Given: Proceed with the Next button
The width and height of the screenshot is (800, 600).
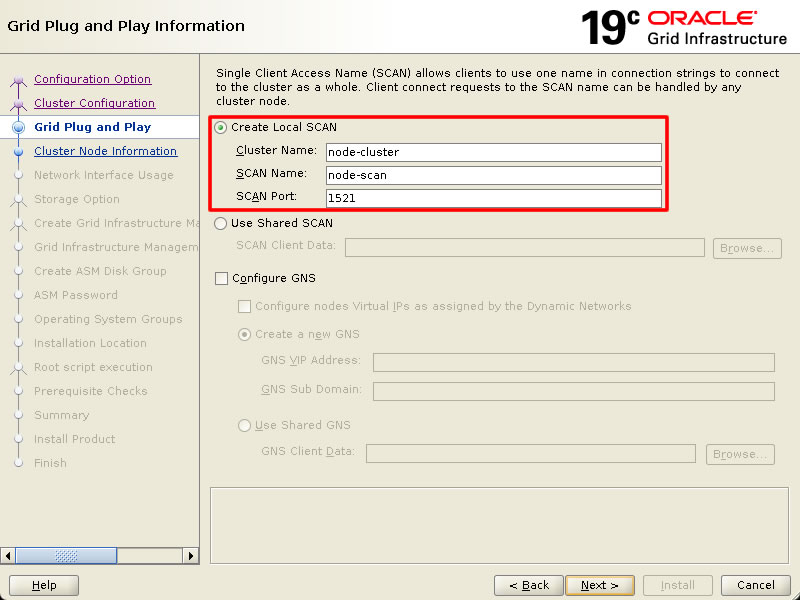Looking at the screenshot, I should point(600,585).
